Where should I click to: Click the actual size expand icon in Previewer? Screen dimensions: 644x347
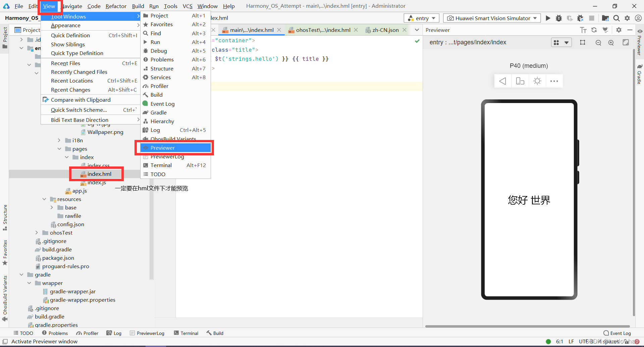pos(626,42)
